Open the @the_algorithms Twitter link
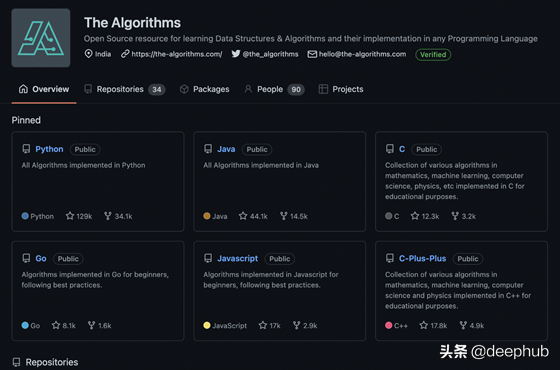Image resolution: width=560 pixels, height=370 pixels. 270,54
